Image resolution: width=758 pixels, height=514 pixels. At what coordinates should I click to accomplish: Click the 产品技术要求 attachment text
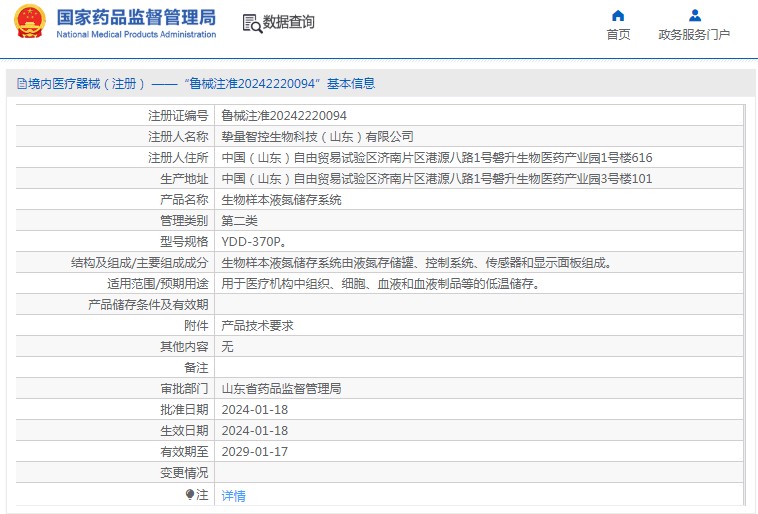coord(257,326)
